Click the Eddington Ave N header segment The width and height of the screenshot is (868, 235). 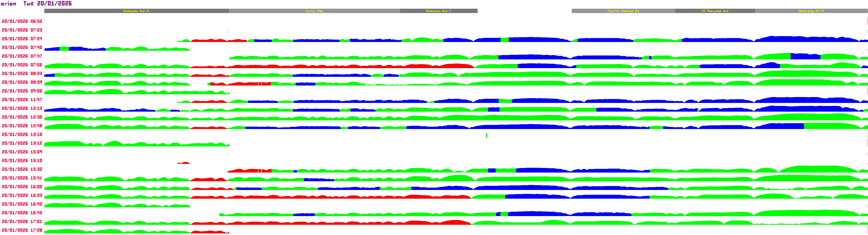136,11
